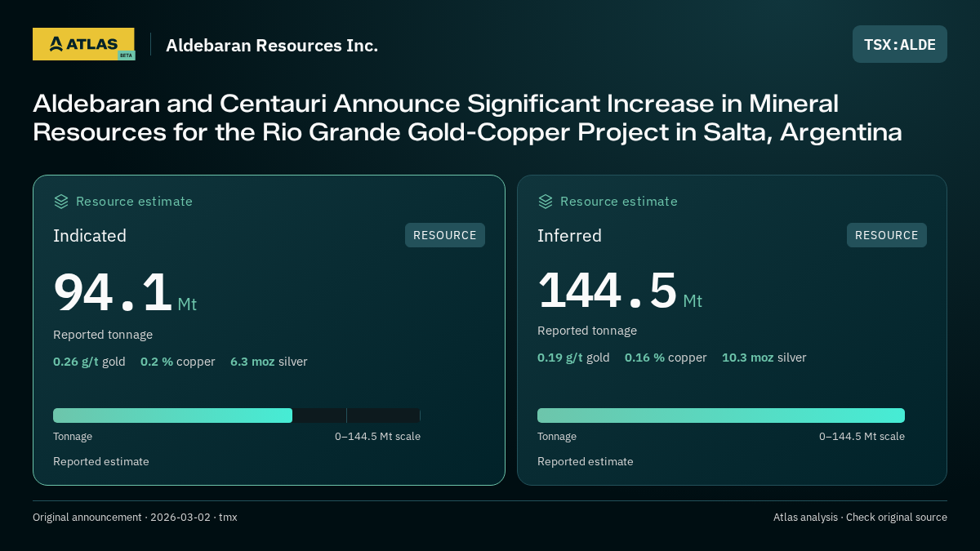Screen dimensions: 980x551
Task: Click Reported tonnage under 144.5 Mt
Action: tap(587, 331)
